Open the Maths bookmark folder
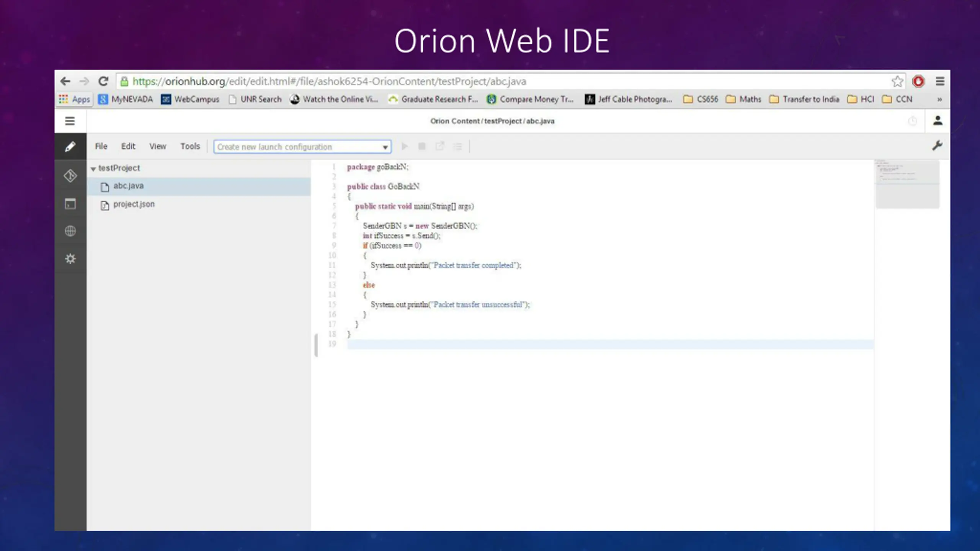This screenshot has width=980, height=551. pos(744,99)
